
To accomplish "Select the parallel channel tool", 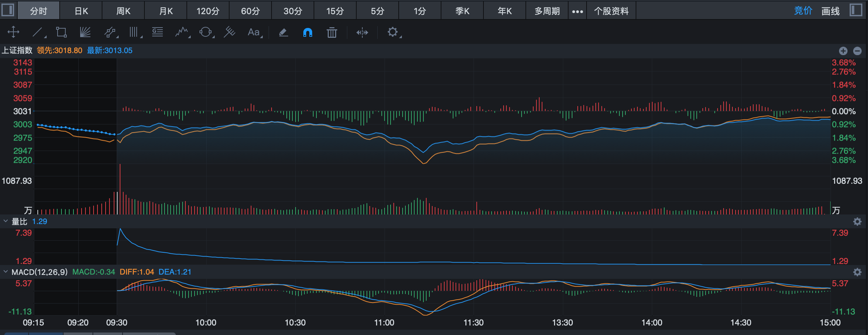I will pyautogui.click(x=110, y=32).
